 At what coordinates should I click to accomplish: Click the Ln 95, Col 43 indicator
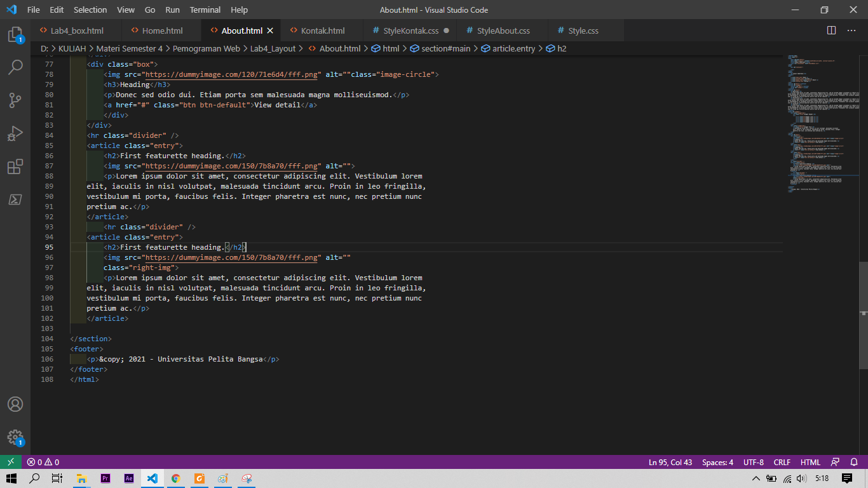tap(670, 462)
